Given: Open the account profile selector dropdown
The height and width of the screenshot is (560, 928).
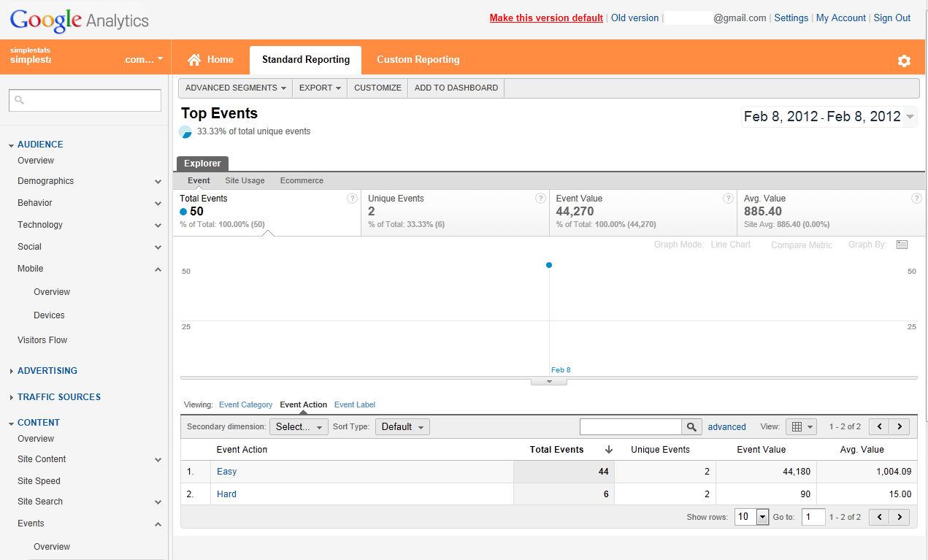Looking at the screenshot, I should pyautogui.click(x=160, y=59).
